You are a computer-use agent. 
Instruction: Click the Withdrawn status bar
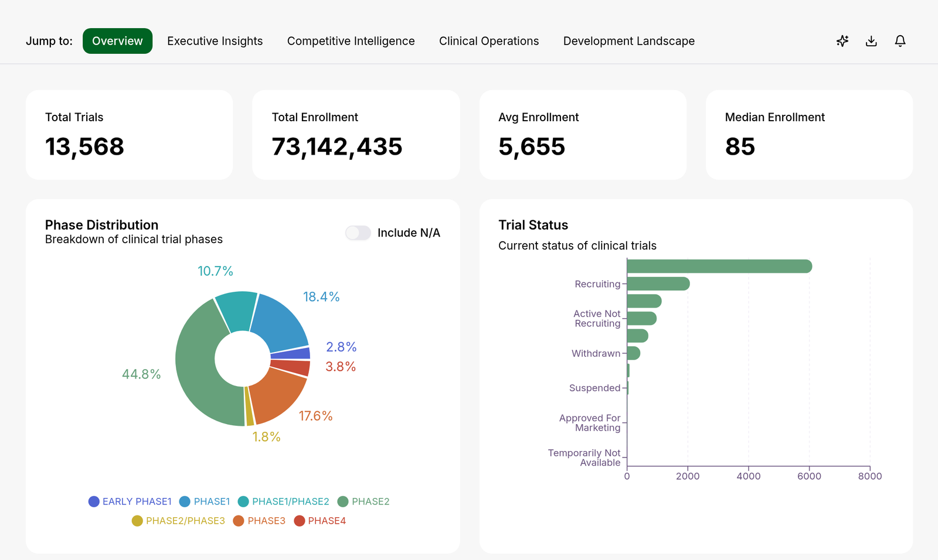(634, 353)
